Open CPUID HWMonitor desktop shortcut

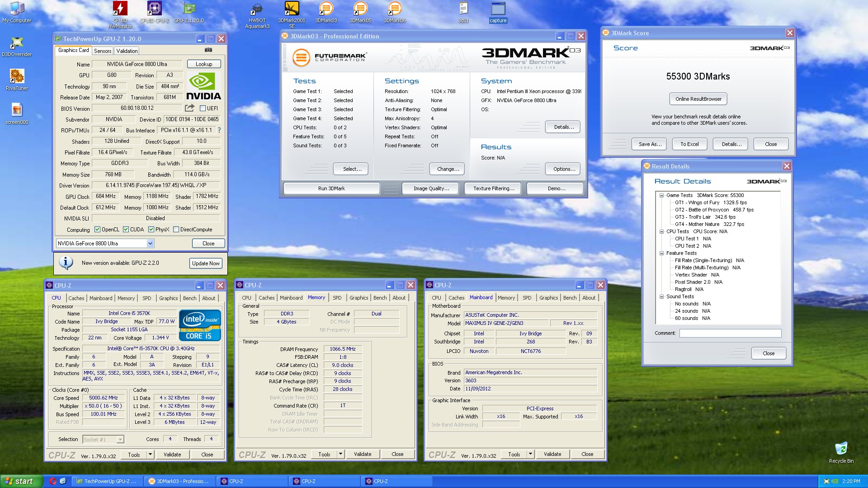pyautogui.click(x=120, y=14)
